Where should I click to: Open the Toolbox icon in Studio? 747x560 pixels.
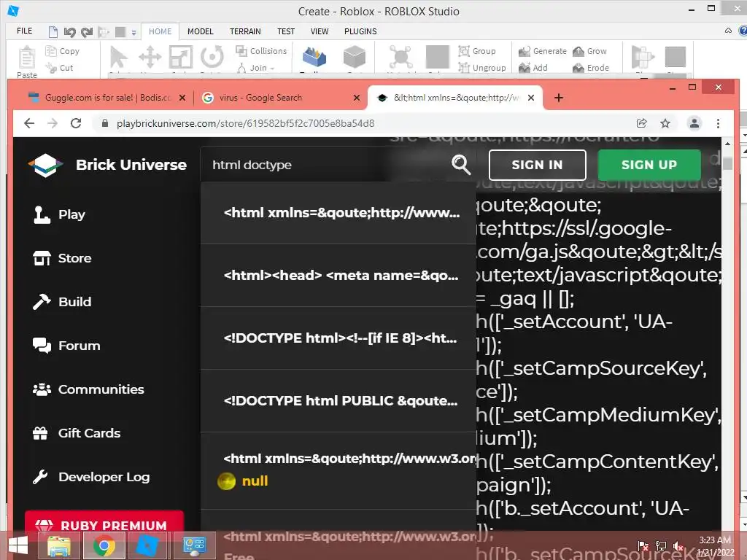point(314,57)
